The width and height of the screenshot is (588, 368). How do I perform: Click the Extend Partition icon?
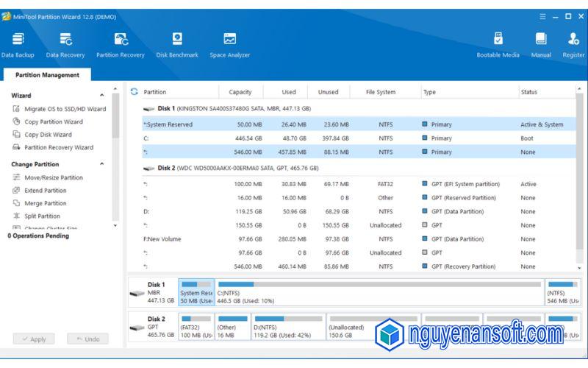pyautogui.click(x=16, y=190)
